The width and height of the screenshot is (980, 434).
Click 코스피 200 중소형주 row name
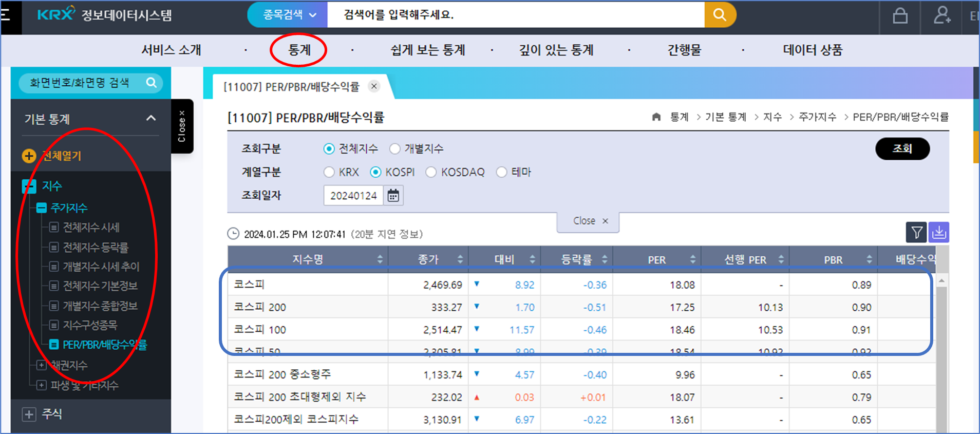[282, 374]
